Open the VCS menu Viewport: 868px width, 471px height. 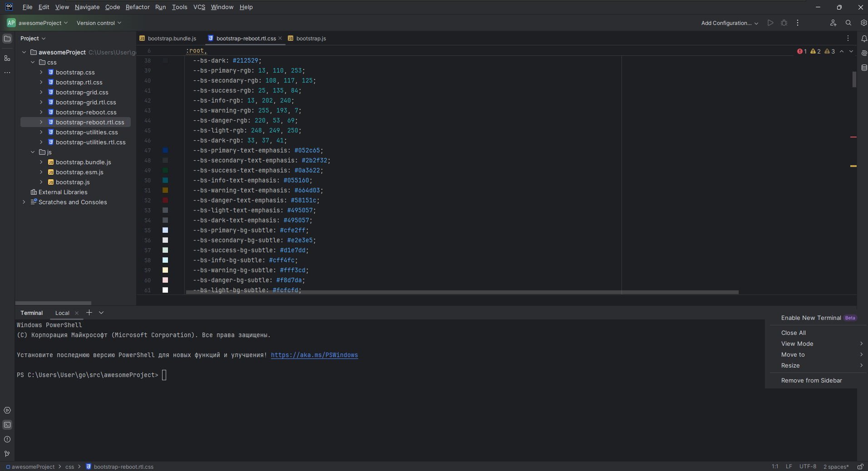(x=199, y=7)
